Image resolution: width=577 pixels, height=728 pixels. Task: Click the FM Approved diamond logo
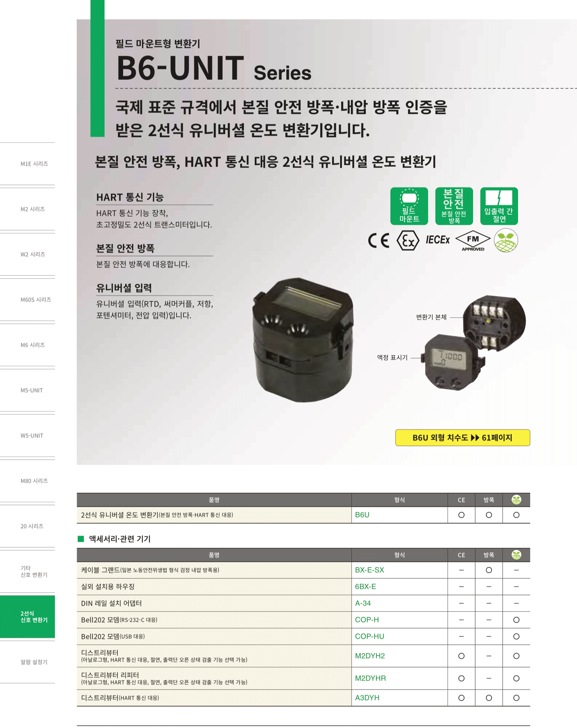473,241
